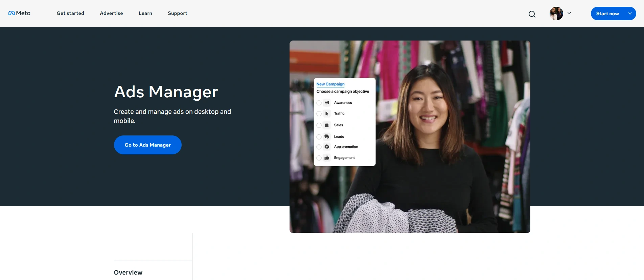Select the Overview section tab
This screenshot has height=280, width=644.
(x=128, y=272)
